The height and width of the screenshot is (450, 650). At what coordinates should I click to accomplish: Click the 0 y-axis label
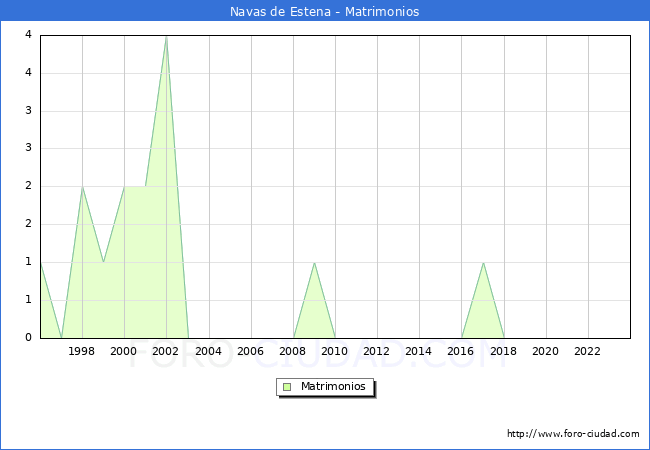[x=28, y=337]
